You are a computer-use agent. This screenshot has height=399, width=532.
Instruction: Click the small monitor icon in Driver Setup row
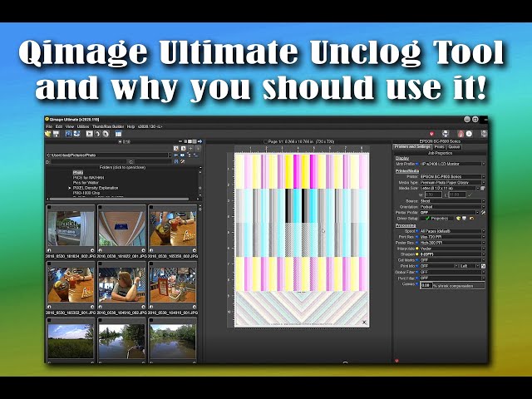pyautogui.click(x=464, y=219)
